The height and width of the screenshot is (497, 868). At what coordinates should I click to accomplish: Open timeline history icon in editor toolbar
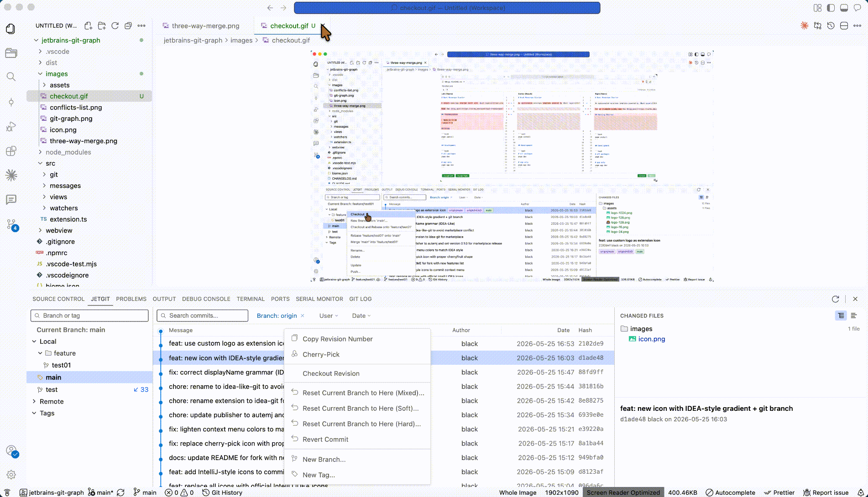[x=831, y=26]
